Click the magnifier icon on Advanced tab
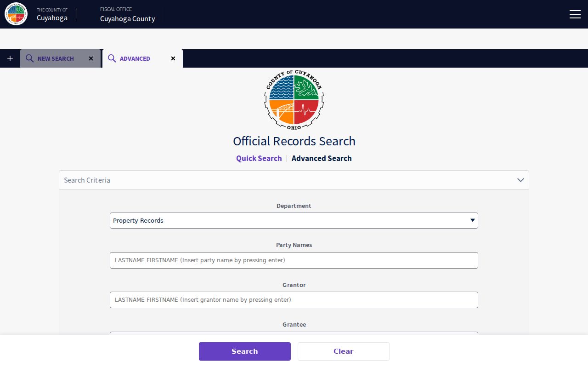The image size is (588, 368). (112, 58)
